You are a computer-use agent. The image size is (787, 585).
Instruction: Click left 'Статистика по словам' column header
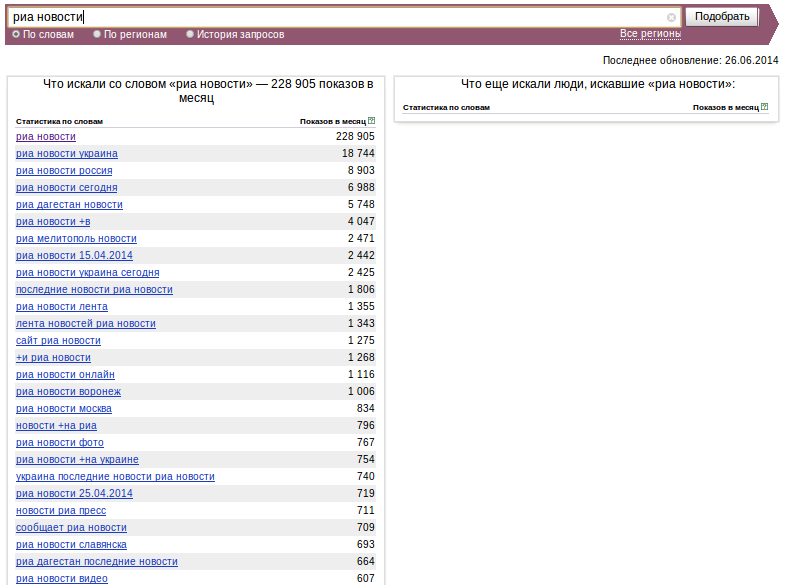[59, 121]
